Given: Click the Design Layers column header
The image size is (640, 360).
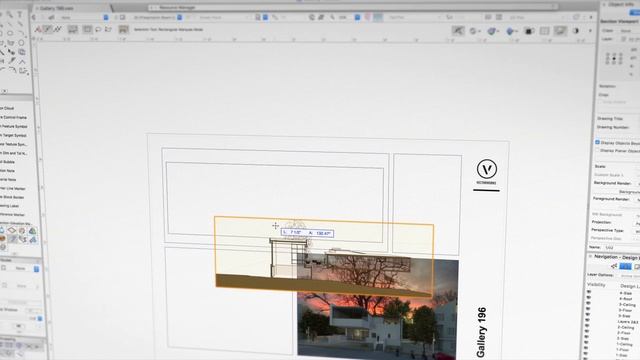Looking at the screenshot, I should tap(629, 286).
